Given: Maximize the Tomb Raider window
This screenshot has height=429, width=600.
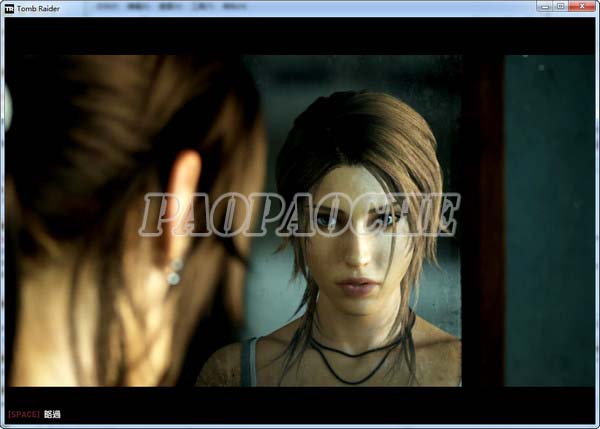Looking at the screenshot, I should tap(561, 6).
